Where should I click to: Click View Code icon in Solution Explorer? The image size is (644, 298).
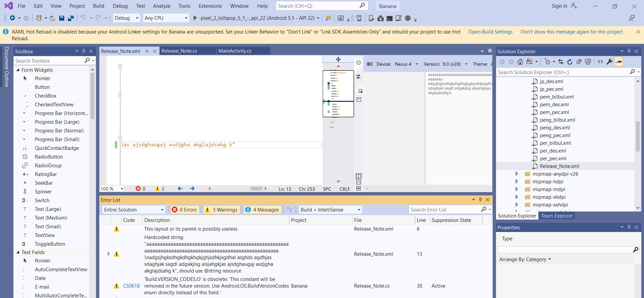tap(600, 62)
